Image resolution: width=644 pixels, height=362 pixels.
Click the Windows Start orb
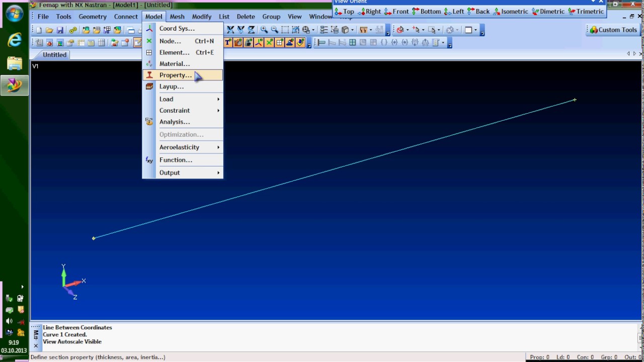(x=14, y=14)
